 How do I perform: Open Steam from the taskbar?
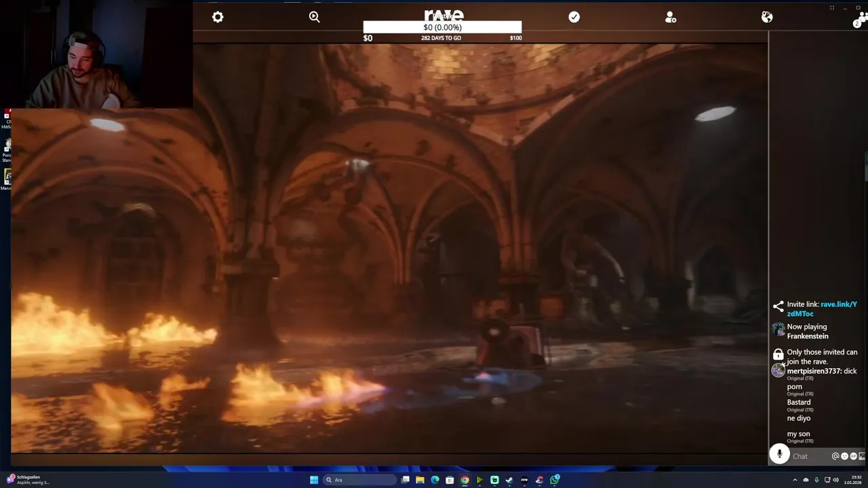pyautogui.click(x=509, y=480)
